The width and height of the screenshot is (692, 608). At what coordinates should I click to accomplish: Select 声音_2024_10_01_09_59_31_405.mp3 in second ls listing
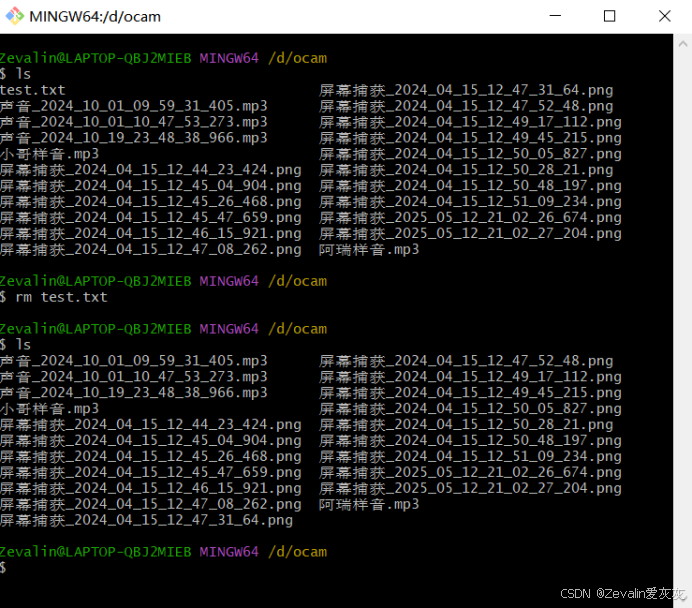pos(134,361)
